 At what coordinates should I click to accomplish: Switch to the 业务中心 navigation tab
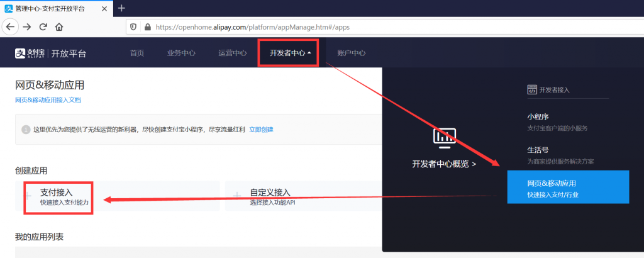[181, 53]
